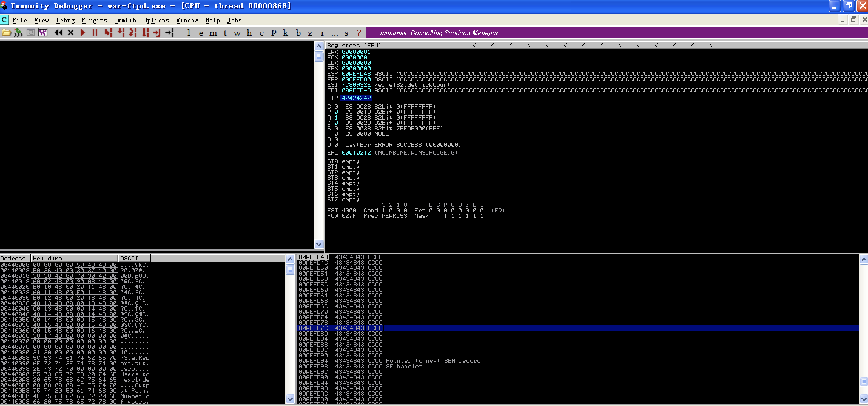868x406 pixels.
Task: Show Threads window via 't' button
Action: coord(225,33)
